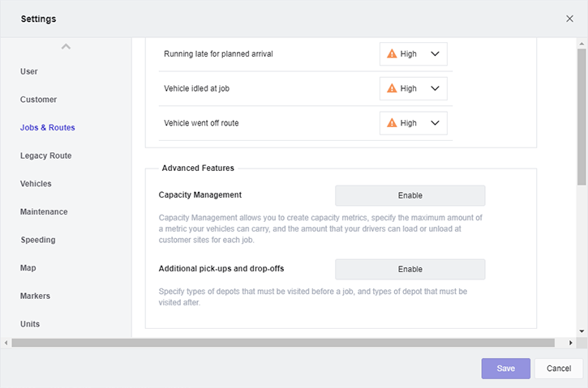This screenshot has width=588, height=388.
Task: Click the horizontal scrollbar left arrow
Action: pyautogui.click(x=6, y=343)
